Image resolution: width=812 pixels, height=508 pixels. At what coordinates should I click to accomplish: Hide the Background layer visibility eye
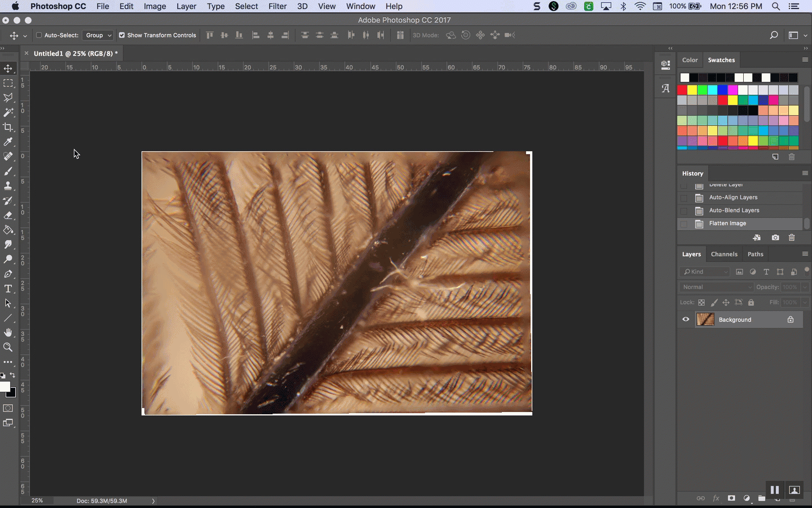(x=686, y=319)
